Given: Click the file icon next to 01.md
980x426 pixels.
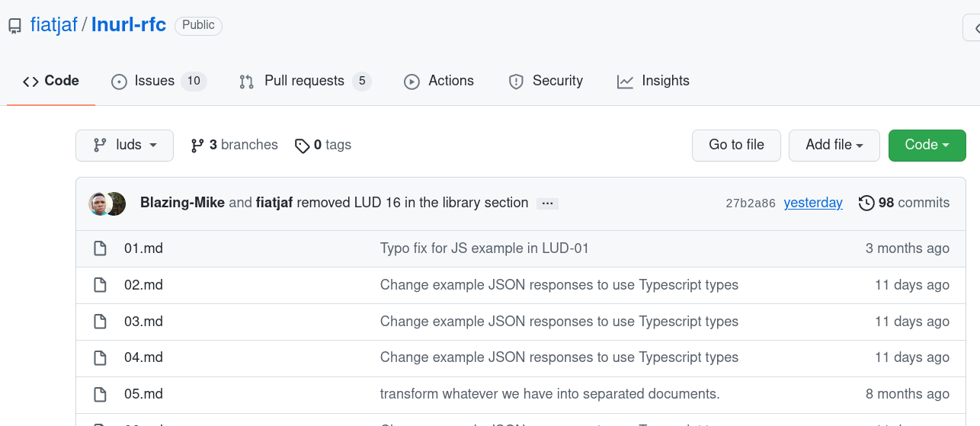Looking at the screenshot, I should coord(100,248).
